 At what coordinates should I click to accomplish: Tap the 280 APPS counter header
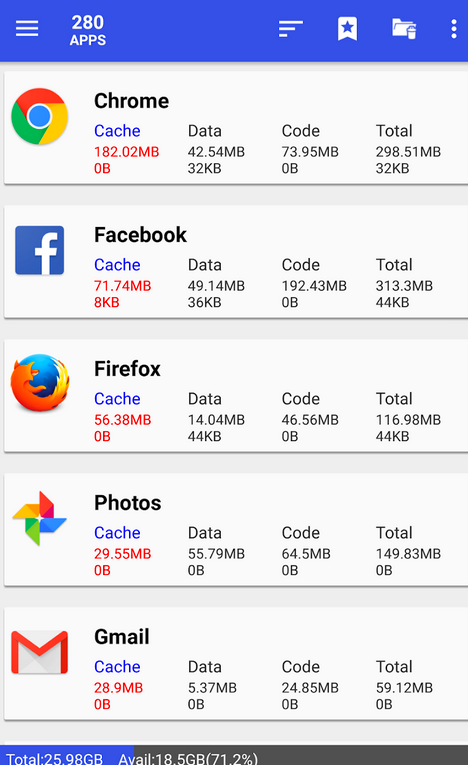[88, 30]
